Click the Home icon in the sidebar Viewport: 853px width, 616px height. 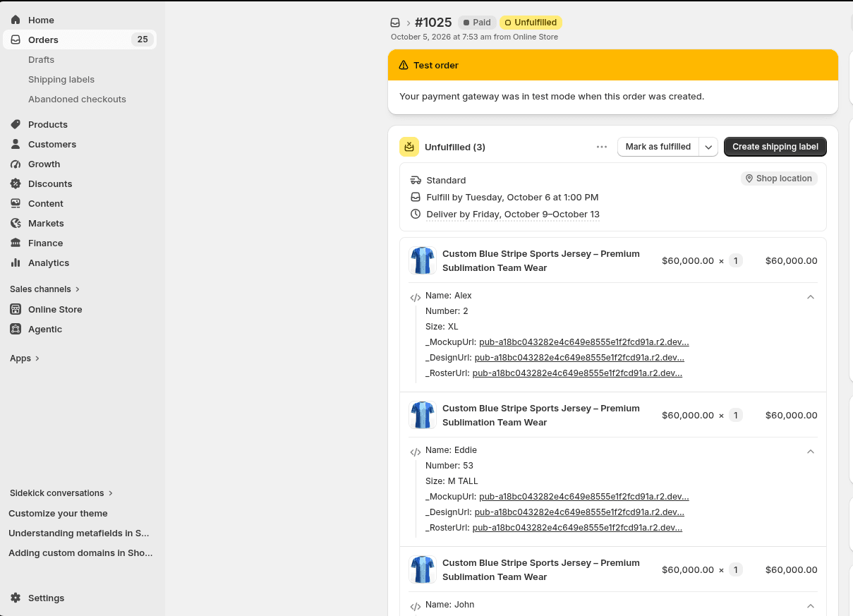pos(16,20)
